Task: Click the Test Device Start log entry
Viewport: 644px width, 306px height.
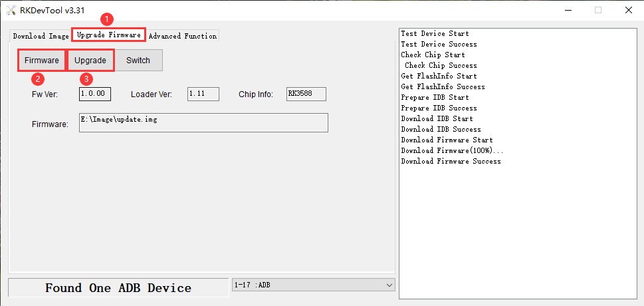Action: [435, 33]
